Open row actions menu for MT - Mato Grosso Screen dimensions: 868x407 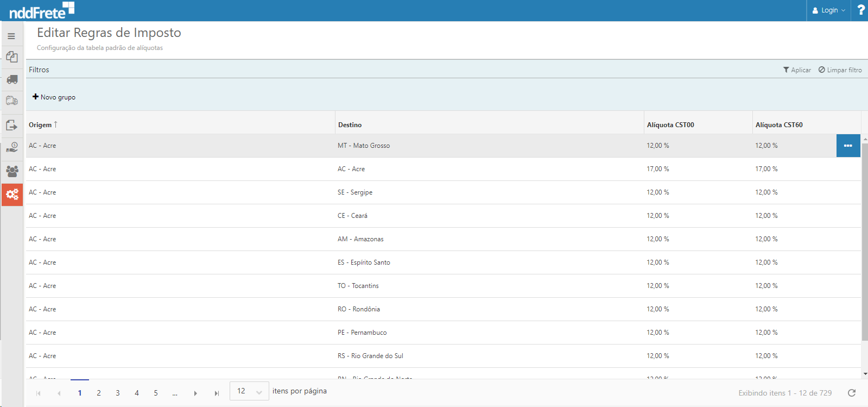[x=848, y=146]
